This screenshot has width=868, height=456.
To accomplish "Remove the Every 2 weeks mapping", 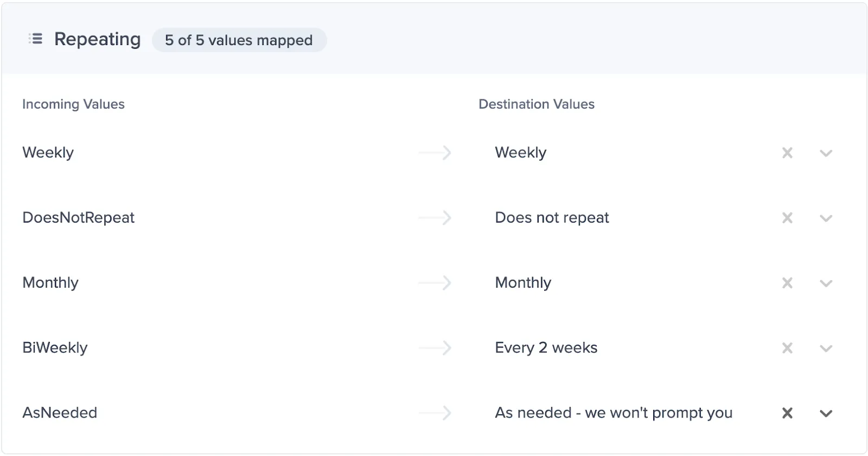I will pos(787,348).
